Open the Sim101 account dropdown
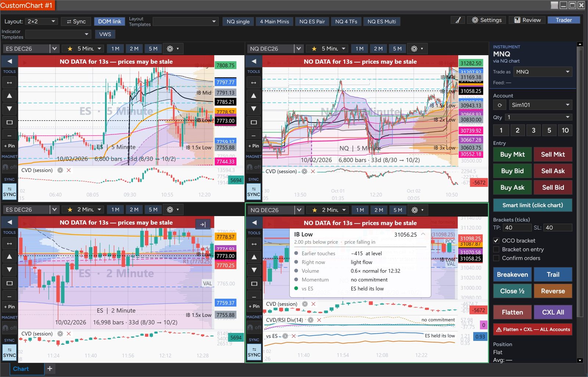This screenshot has width=588, height=377. [x=540, y=105]
